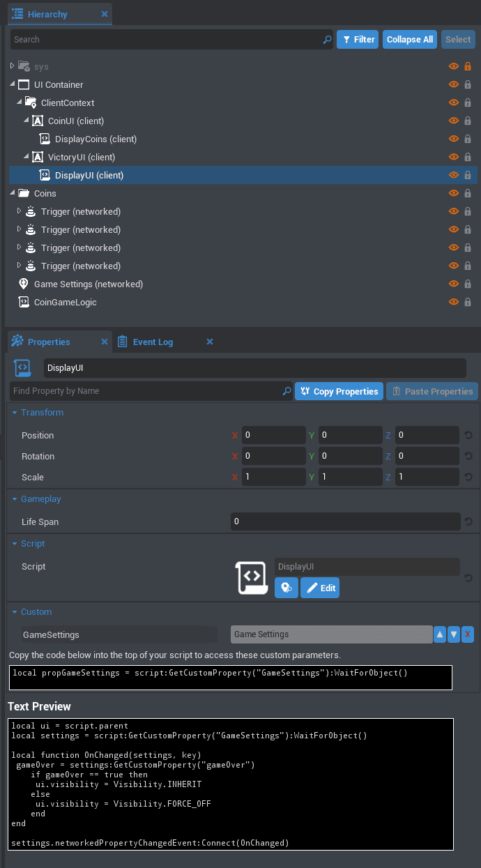Delete GameSettings property with red X
481x868 pixels.
[468, 634]
